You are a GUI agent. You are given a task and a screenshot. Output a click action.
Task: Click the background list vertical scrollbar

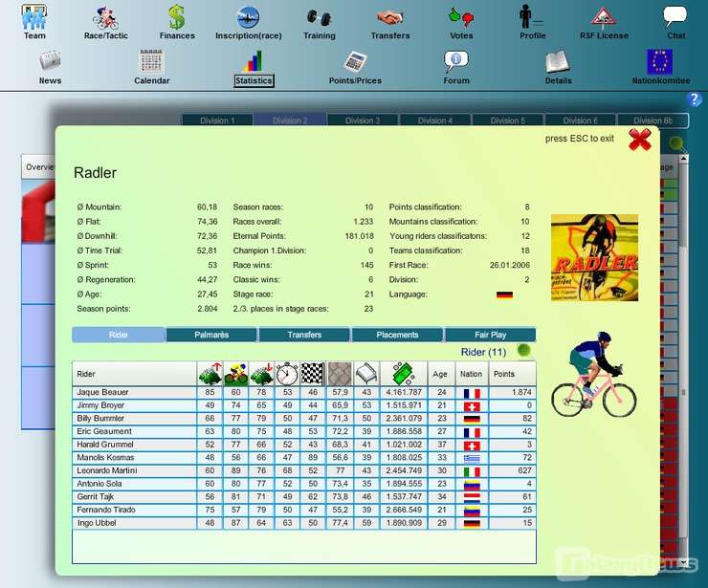[x=684, y=361]
